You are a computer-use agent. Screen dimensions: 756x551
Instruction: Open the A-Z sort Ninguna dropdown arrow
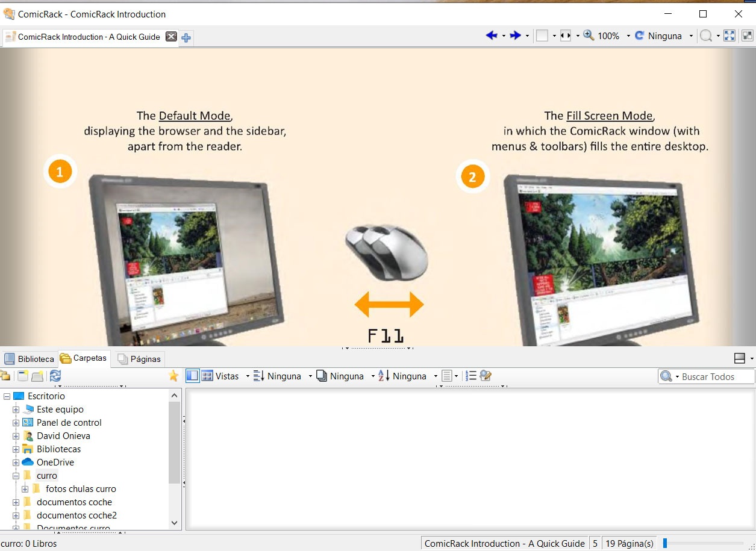point(436,376)
